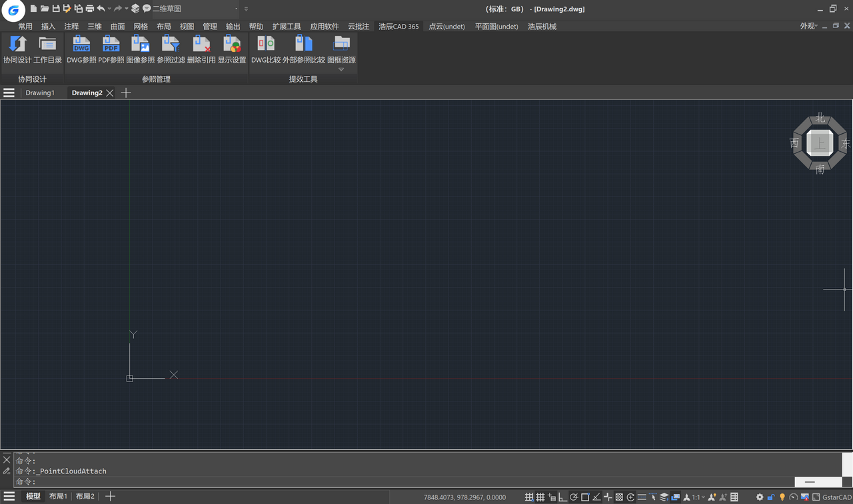Select the 图像参照 (image reference) icon
The image size is (853, 504).
pos(140,45)
